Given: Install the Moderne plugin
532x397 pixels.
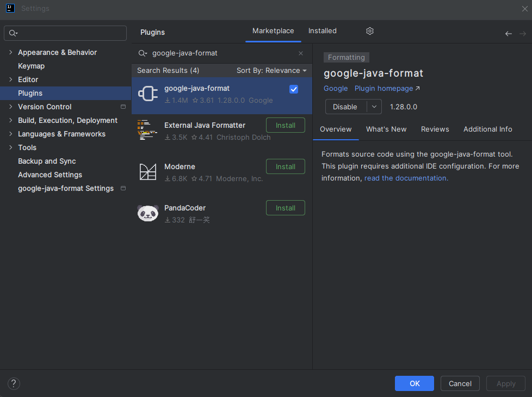Looking at the screenshot, I should pos(286,166).
